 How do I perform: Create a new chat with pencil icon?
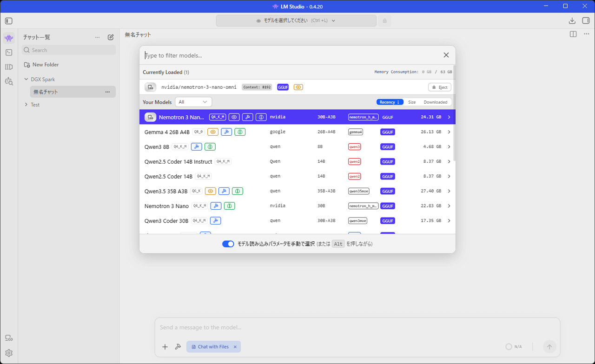click(x=111, y=37)
